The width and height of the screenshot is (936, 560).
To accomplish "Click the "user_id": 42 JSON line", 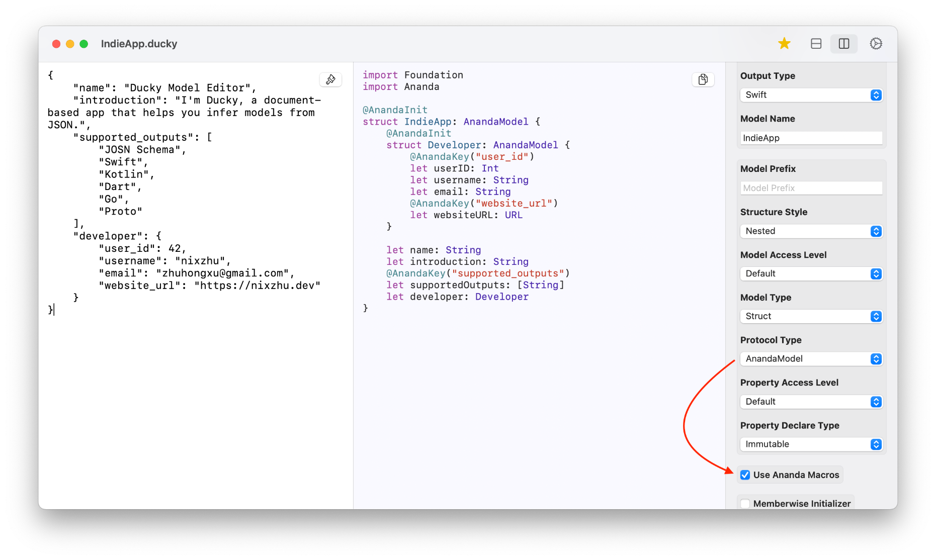I will [143, 248].
